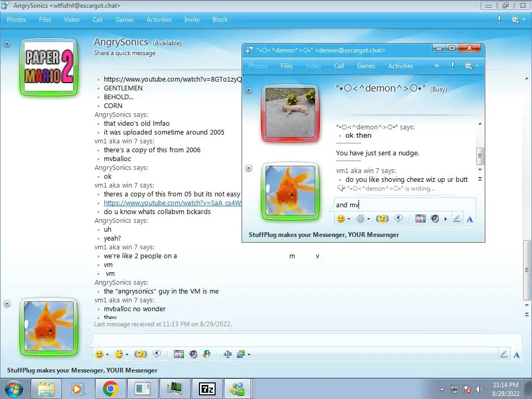Click the exclamation report icon in demon window
Screen dimensions: 532x399
point(453,65)
